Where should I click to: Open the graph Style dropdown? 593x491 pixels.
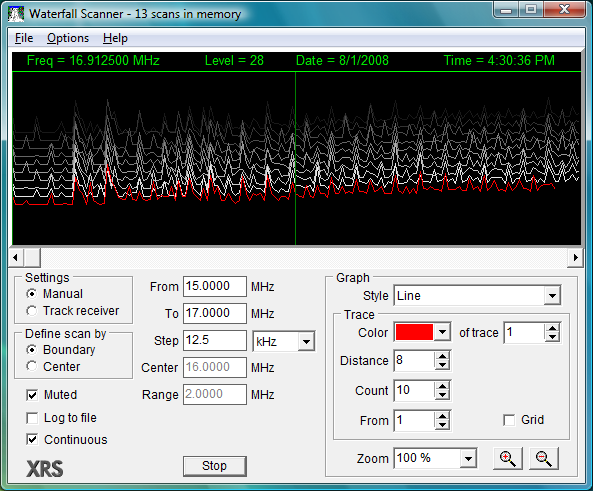tap(552, 296)
